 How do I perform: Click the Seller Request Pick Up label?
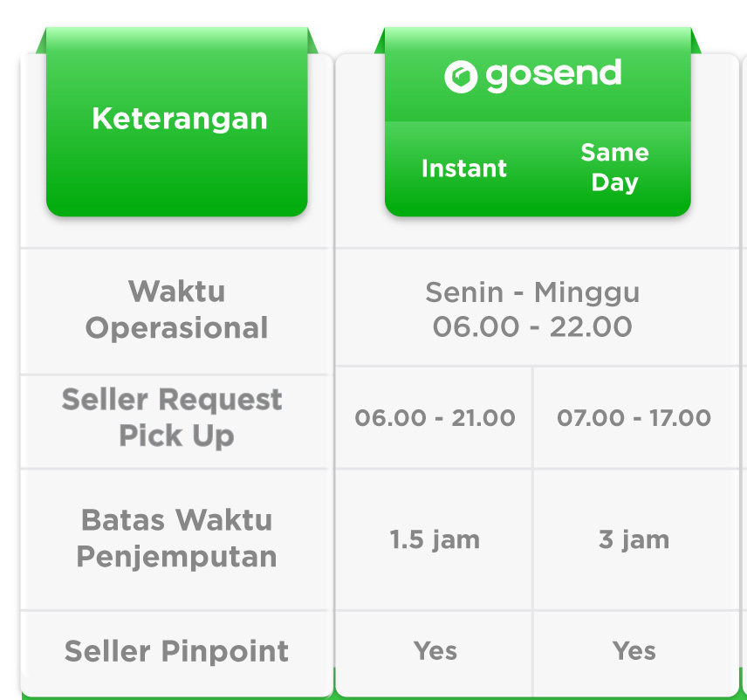click(172, 417)
